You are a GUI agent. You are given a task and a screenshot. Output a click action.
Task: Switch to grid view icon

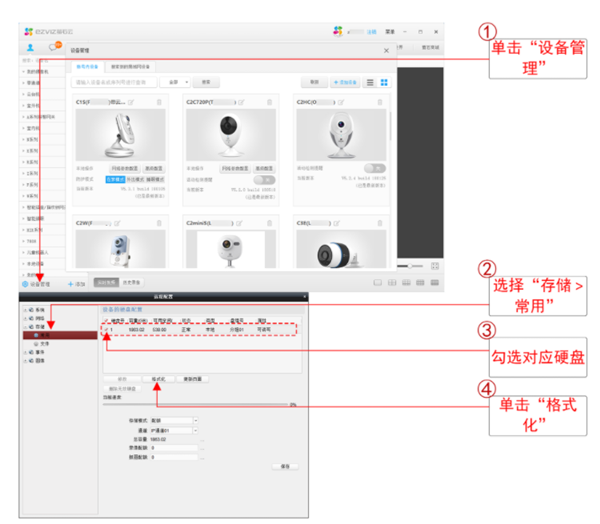[384, 82]
